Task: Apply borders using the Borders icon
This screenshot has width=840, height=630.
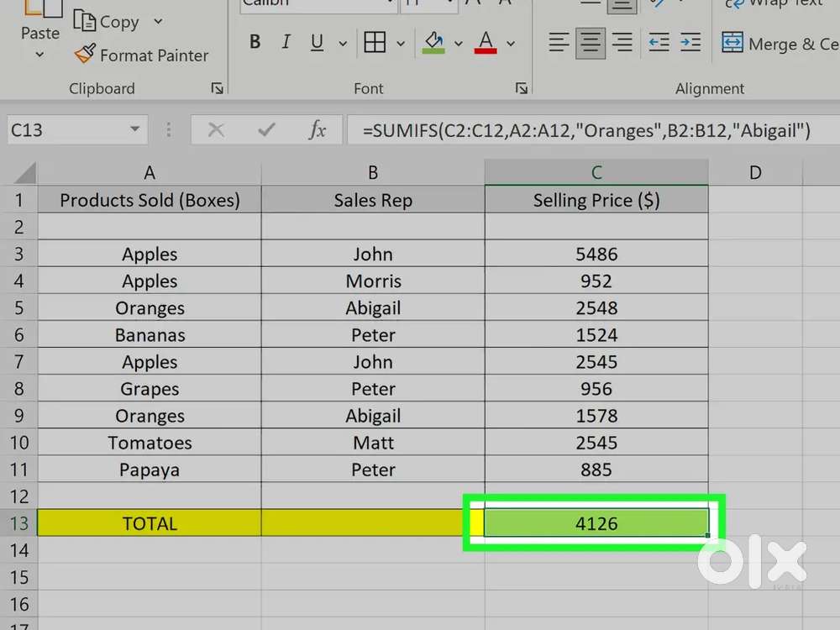Action: click(x=375, y=42)
